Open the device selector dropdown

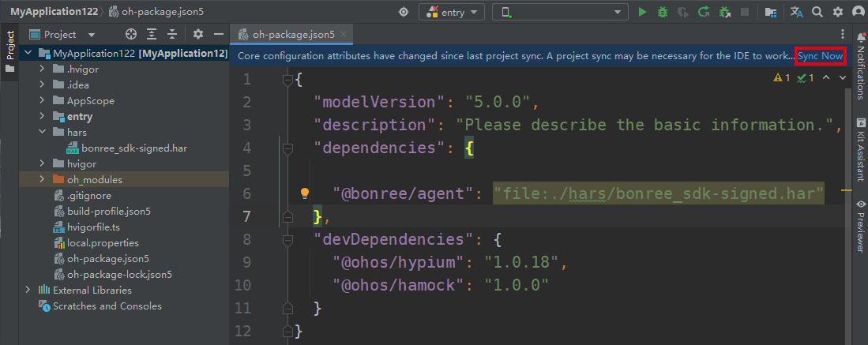pyautogui.click(x=559, y=12)
